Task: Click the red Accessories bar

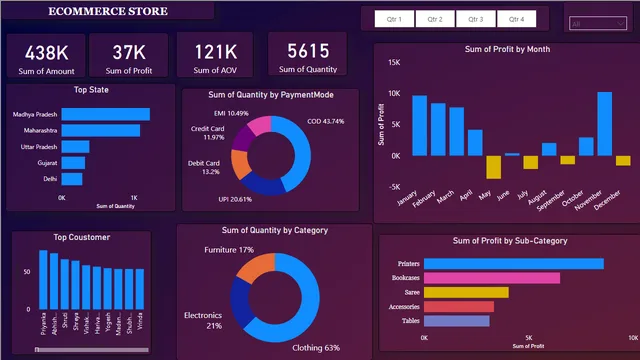Action: coord(459,307)
